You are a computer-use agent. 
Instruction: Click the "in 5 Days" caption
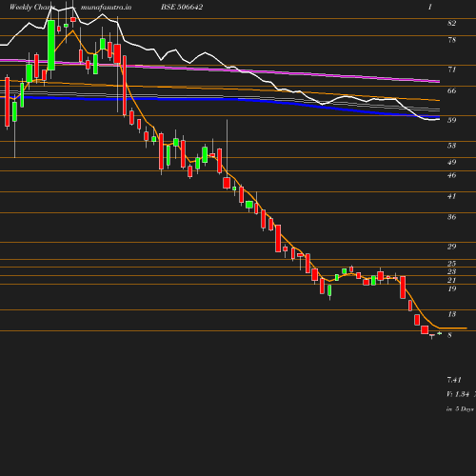[460, 409]
